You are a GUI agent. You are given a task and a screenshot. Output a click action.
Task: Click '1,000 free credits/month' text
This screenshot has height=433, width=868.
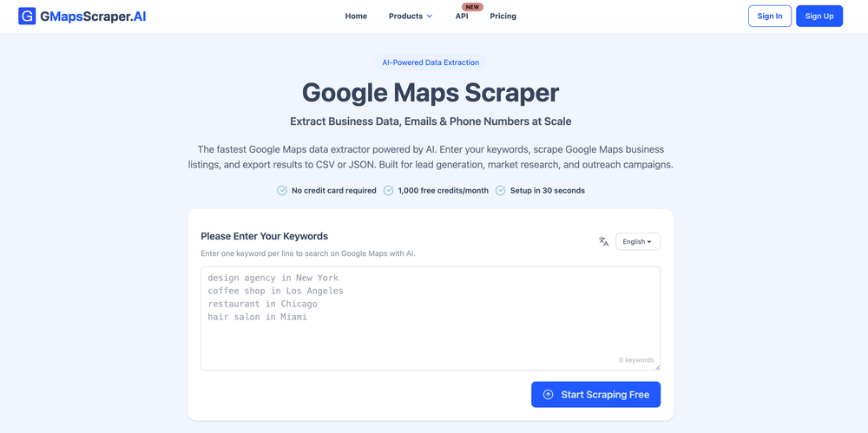[x=444, y=191]
